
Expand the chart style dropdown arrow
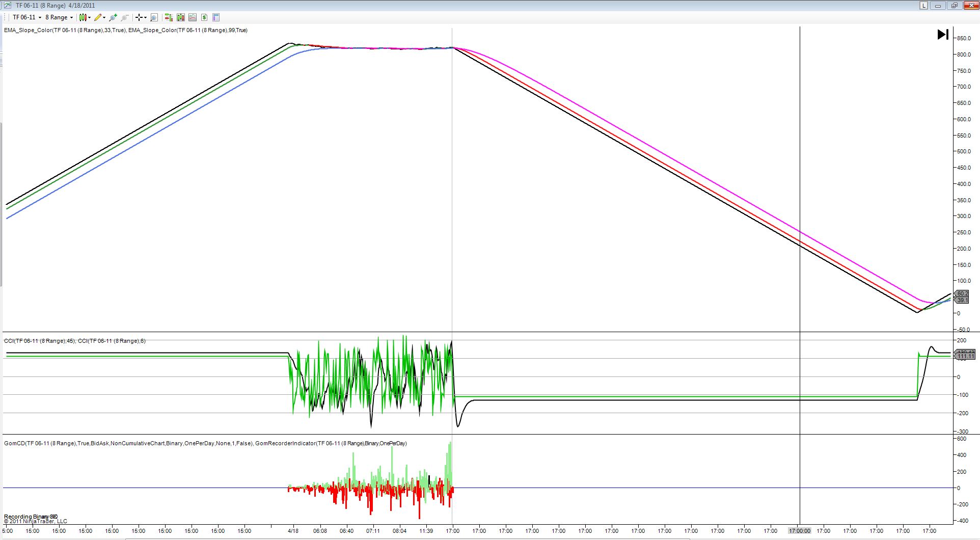[90, 17]
